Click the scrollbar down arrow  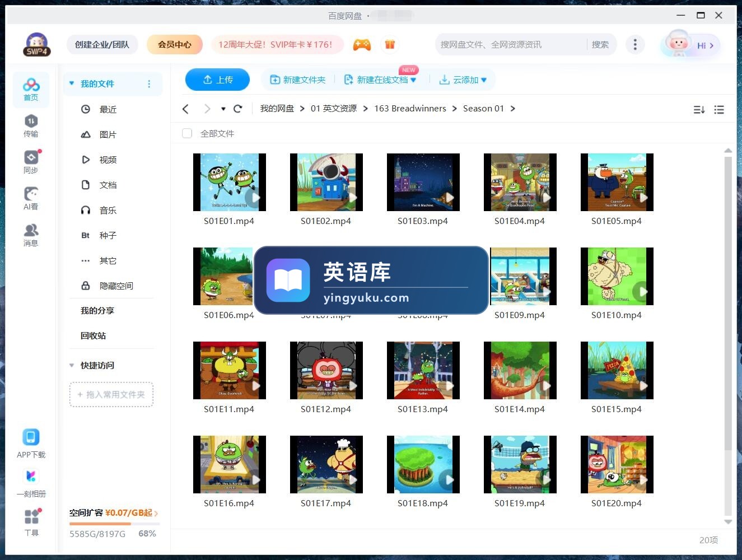point(728,521)
